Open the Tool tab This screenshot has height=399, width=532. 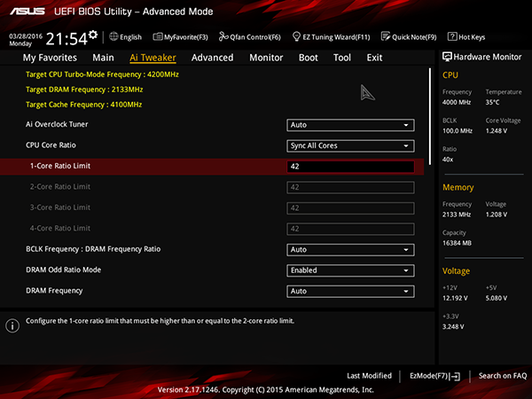pos(342,58)
